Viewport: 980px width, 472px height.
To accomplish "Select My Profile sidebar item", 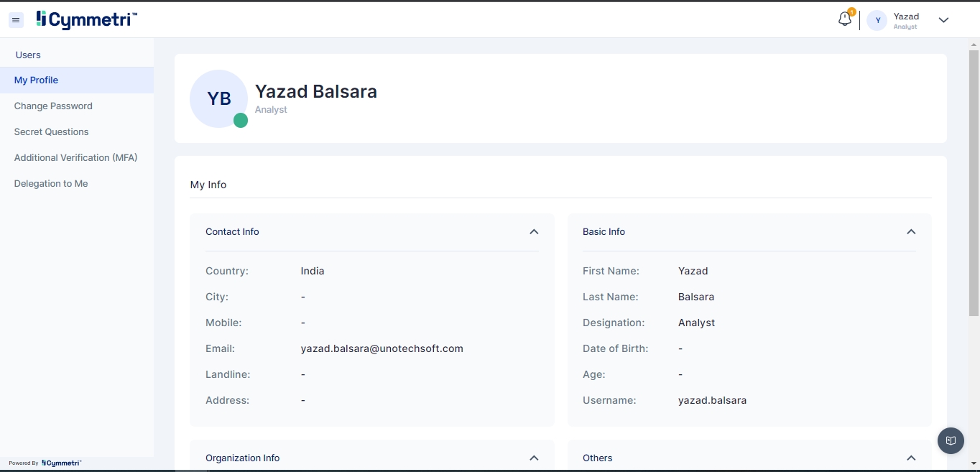I will coord(36,80).
